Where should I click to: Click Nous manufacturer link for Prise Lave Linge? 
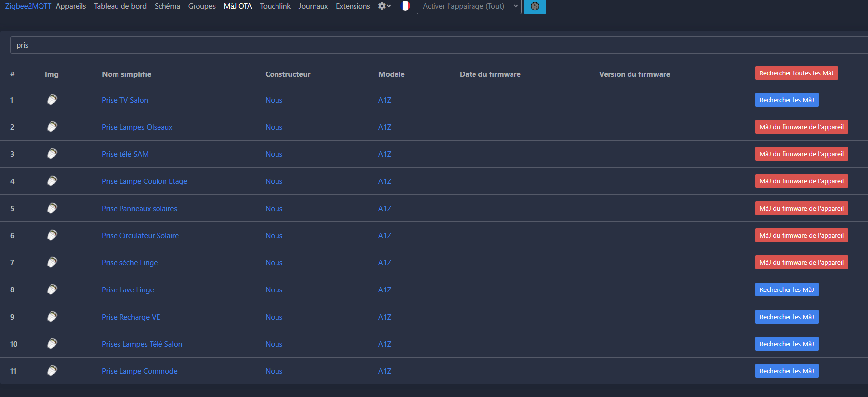[274, 289]
